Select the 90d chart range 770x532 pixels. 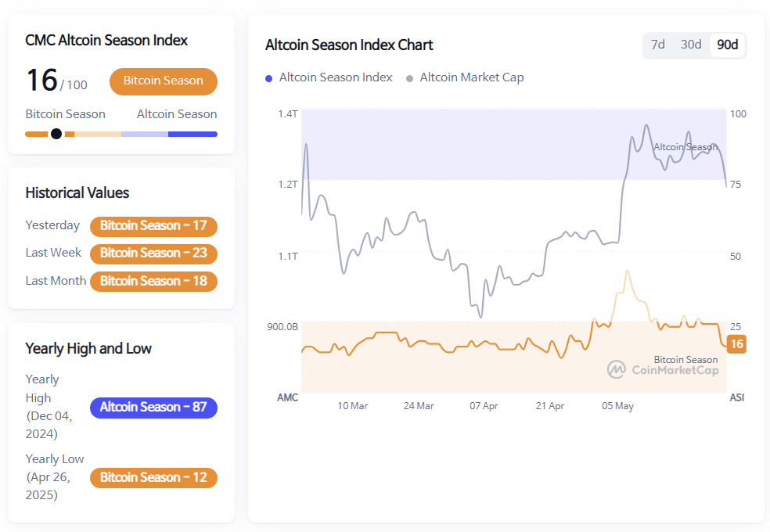728,45
